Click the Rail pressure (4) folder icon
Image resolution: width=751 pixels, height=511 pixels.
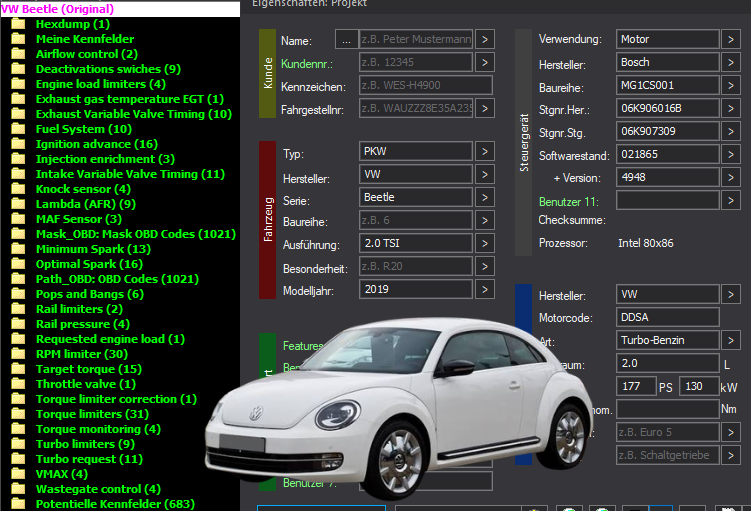click(18, 324)
